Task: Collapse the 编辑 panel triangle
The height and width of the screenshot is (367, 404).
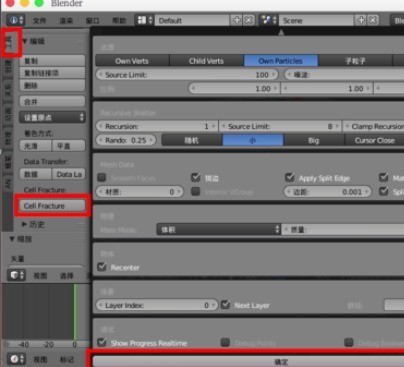Action: point(25,41)
